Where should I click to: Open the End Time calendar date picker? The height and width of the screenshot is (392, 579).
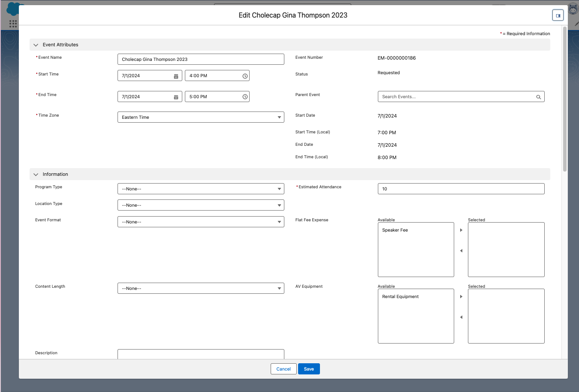pyautogui.click(x=176, y=97)
